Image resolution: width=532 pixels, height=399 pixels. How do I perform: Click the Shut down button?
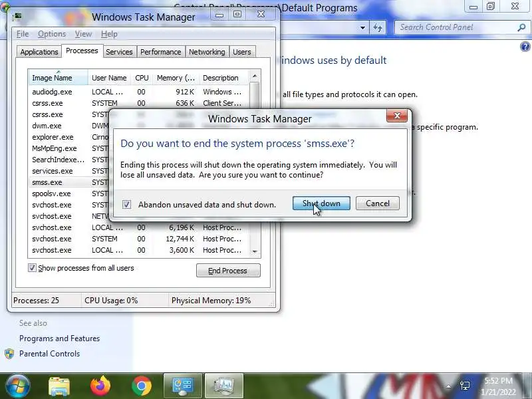click(x=321, y=203)
